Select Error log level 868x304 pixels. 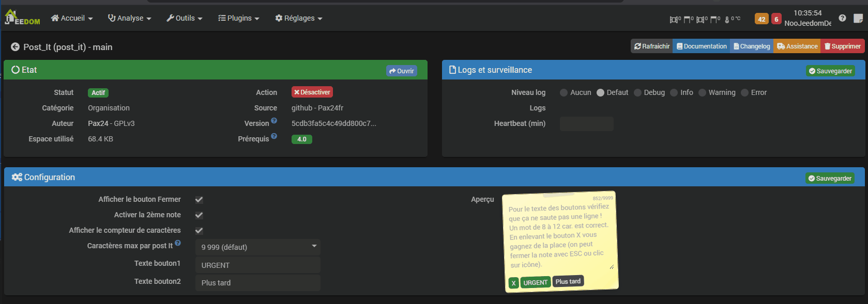744,93
